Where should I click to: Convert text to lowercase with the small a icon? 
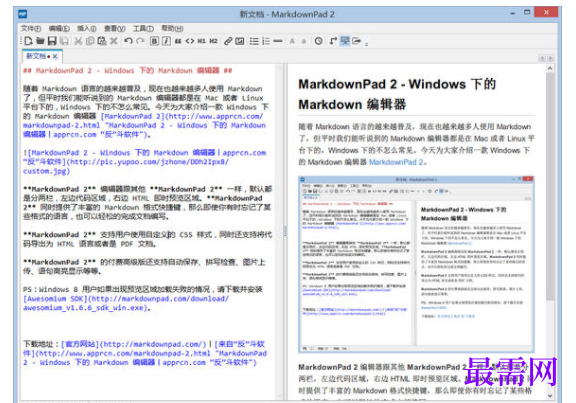[x=304, y=41]
